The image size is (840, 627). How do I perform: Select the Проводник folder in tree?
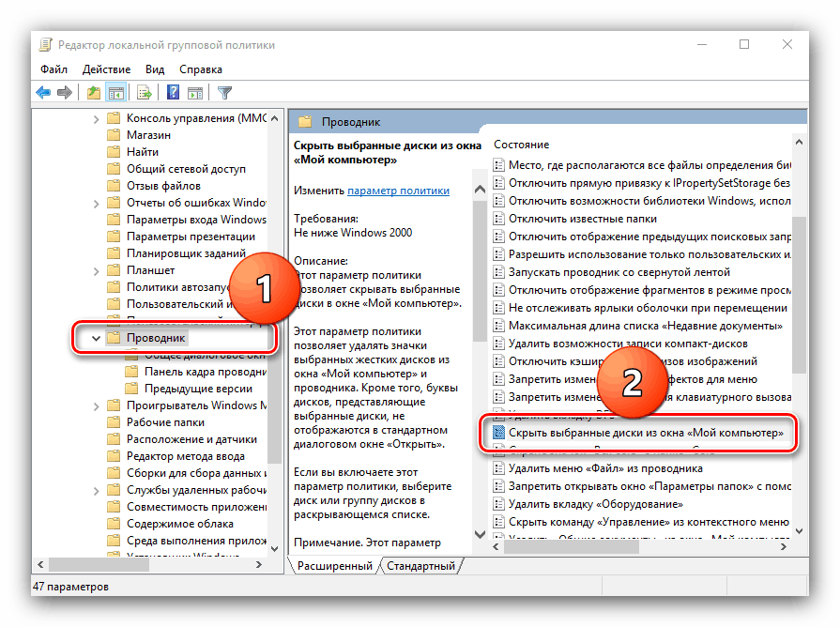coord(156,338)
